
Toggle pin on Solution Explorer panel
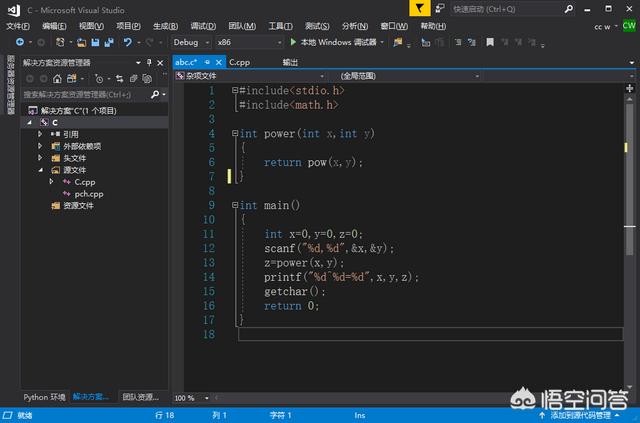(x=149, y=62)
